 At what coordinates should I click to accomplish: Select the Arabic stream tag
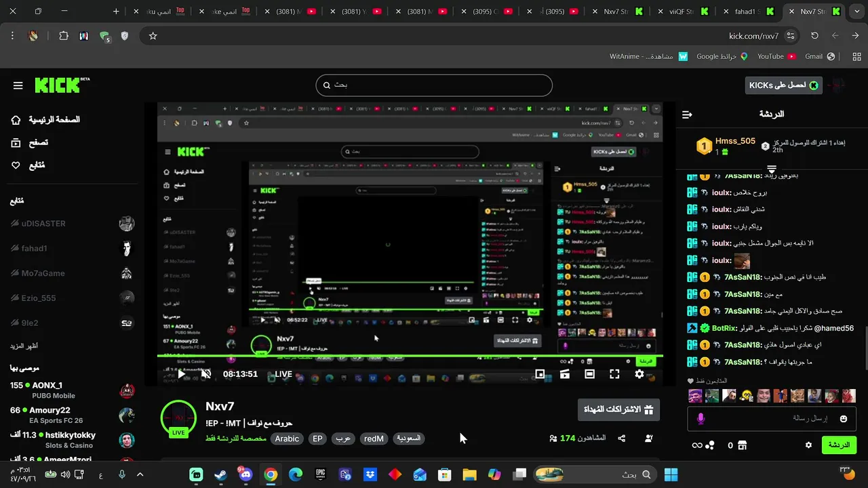pos(287,439)
